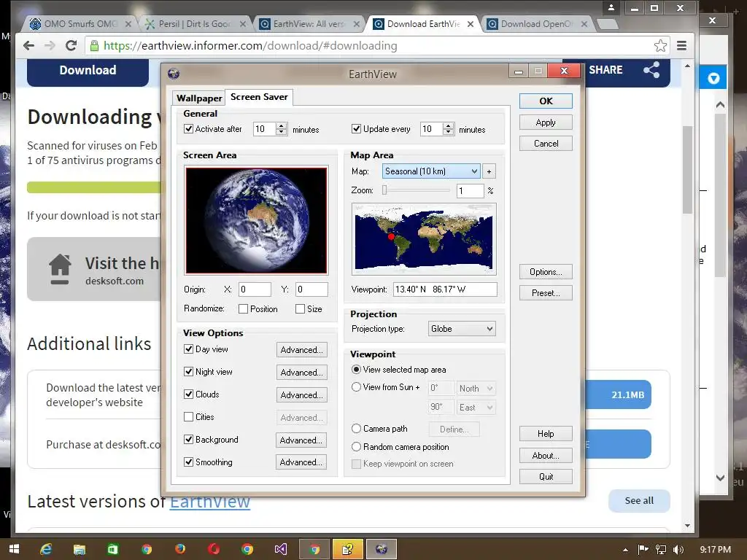Increase the Update every minutes spinner

tap(449, 125)
